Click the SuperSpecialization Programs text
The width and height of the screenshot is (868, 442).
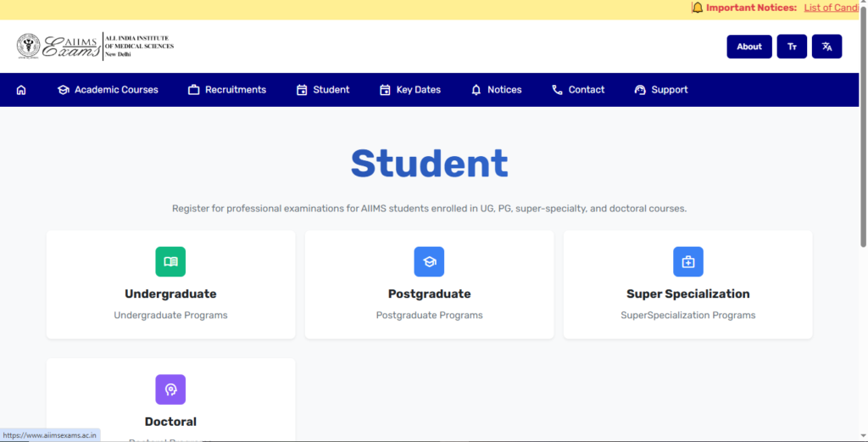tap(688, 315)
